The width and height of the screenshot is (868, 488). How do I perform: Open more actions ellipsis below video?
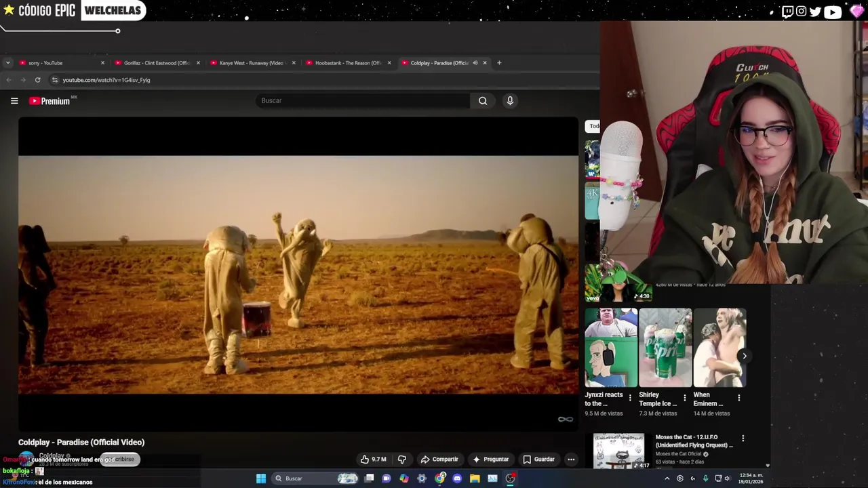pyautogui.click(x=571, y=460)
